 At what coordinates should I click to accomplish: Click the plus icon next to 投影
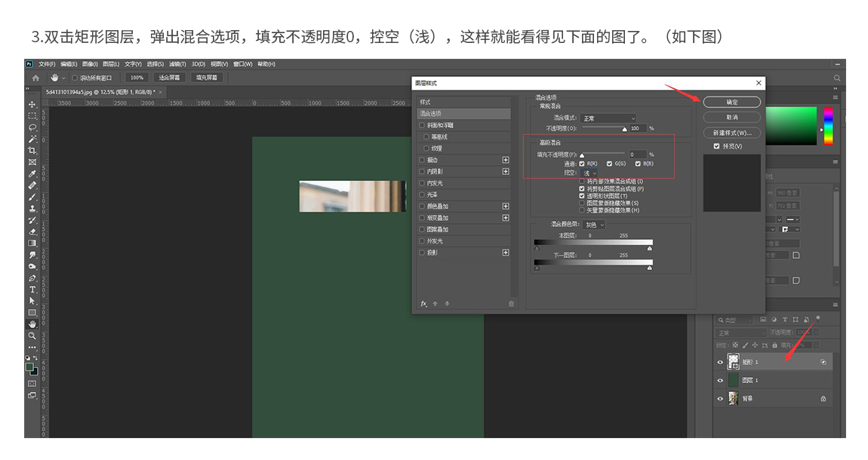(x=506, y=253)
